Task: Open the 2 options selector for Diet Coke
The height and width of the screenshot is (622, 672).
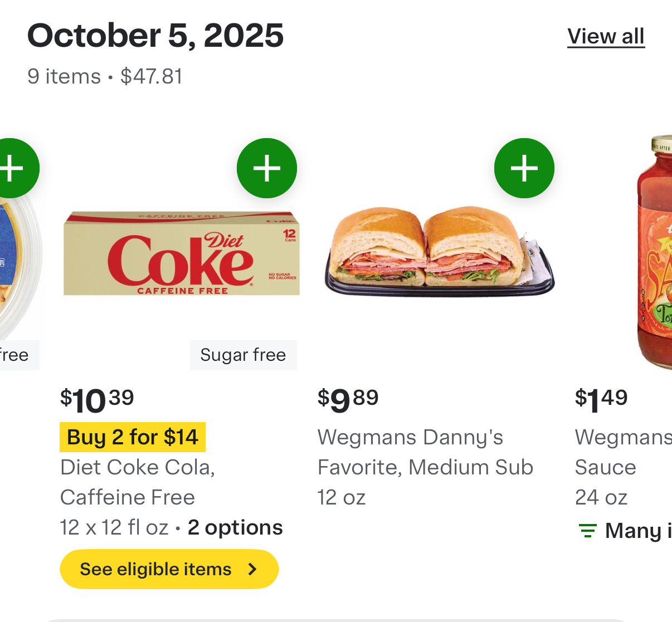Action: click(x=235, y=527)
